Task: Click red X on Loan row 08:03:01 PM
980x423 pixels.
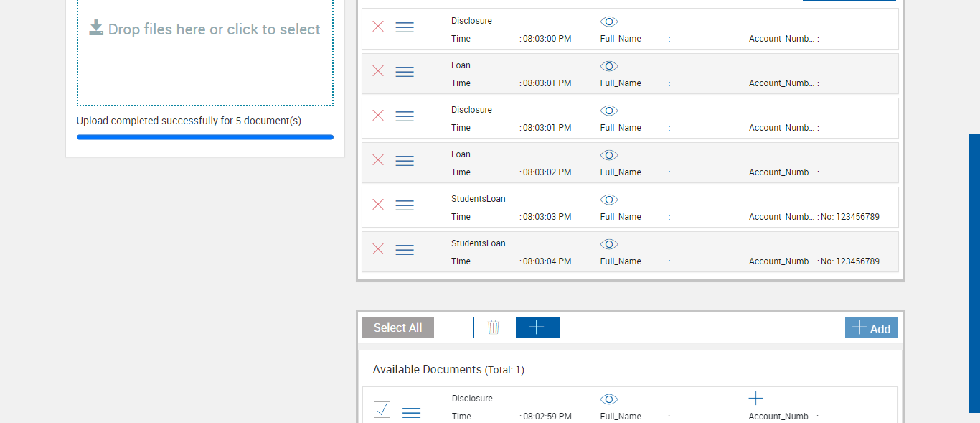Action: [378, 71]
